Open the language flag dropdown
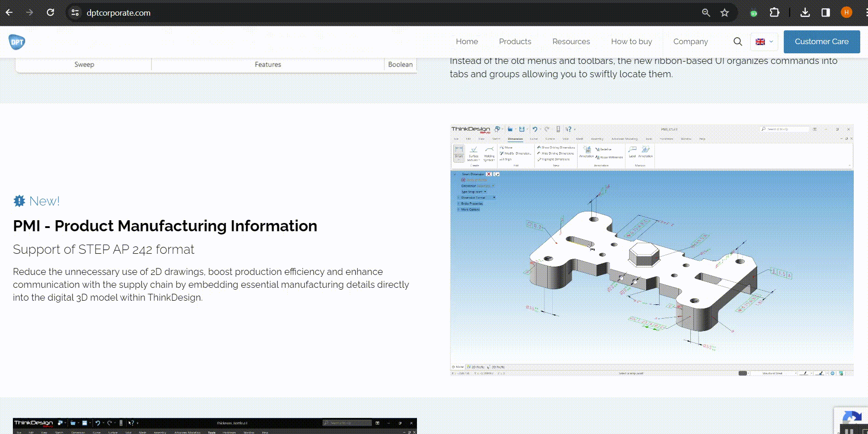Screen dimensions: 868x434 (764, 42)
